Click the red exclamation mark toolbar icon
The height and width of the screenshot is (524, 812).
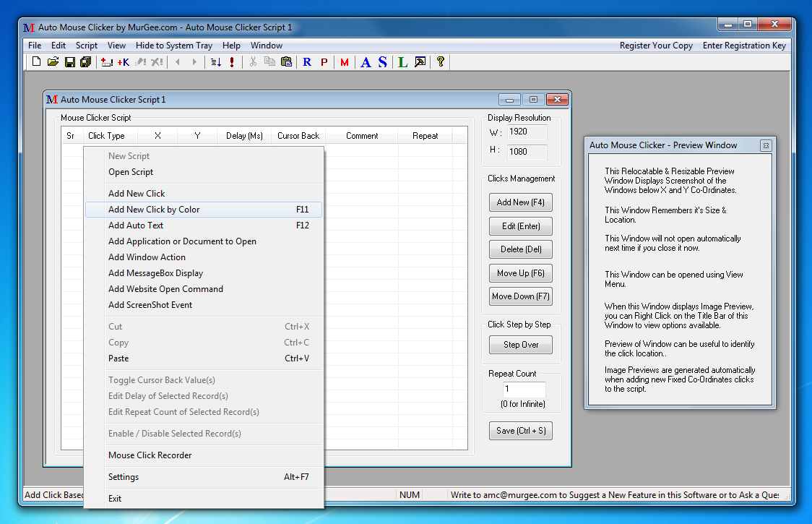point(231,61)
